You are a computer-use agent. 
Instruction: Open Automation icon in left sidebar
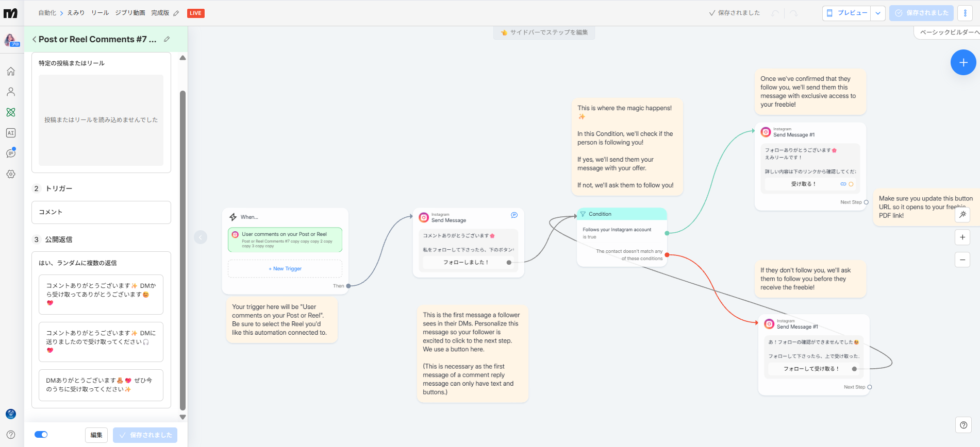tap(11, 112)
